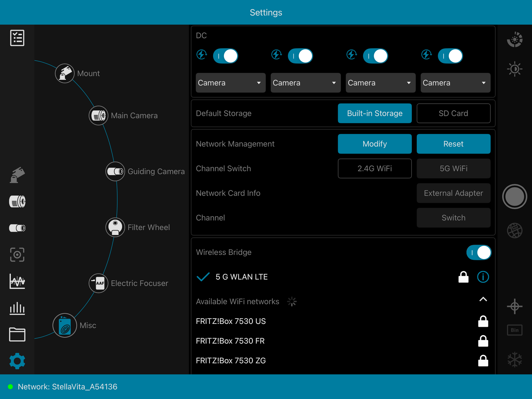This screenshot has width=532, height=399.
Task: Toggle the first DC power switch
Action: 226,56
